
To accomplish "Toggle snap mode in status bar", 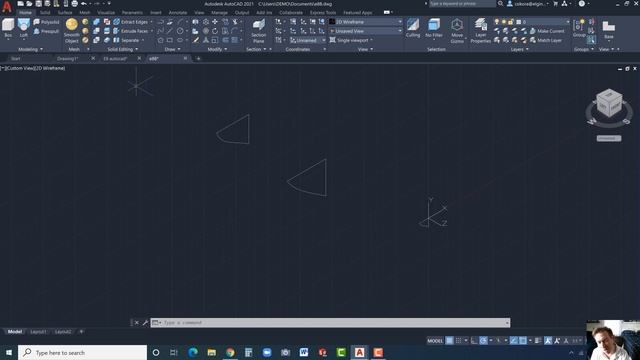I will pyautogui.click(x=458, y=340).
